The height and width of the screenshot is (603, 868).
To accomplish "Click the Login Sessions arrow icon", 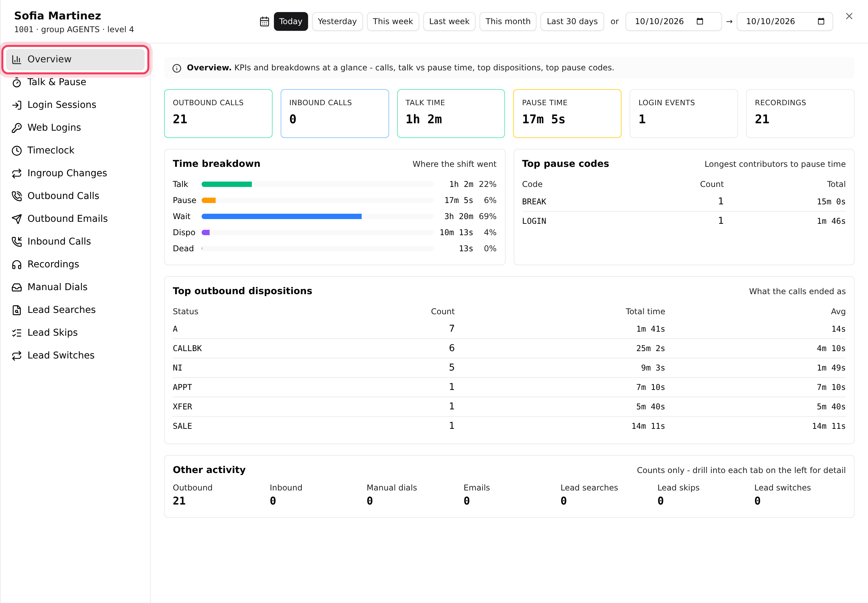I will tap(17, 105).
